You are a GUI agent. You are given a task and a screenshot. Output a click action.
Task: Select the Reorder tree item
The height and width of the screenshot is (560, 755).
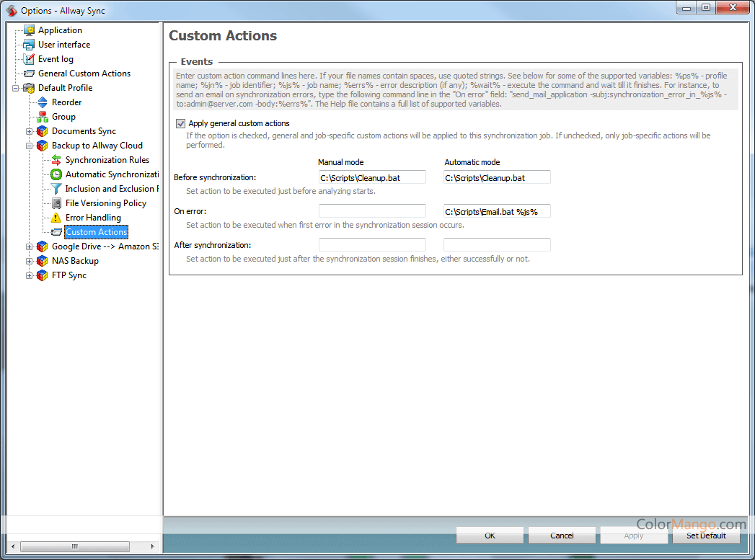67,102
